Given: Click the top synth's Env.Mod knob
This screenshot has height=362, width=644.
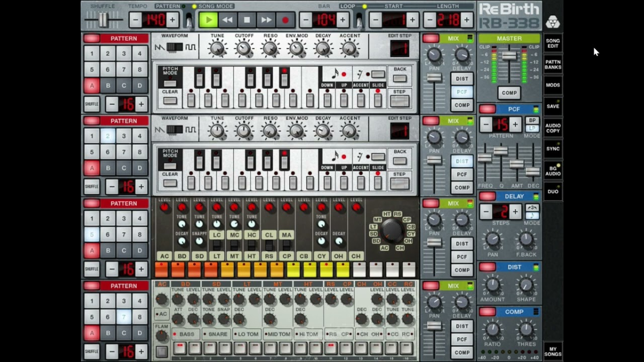Looking at the screenshot, I should (x=296, y=49).
